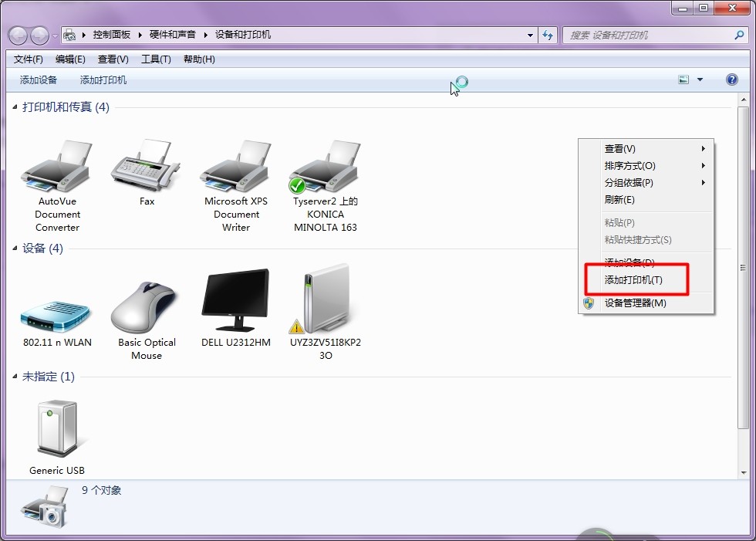Click the 未指定 (1) group heading text
The height and width of the screenshot is (541, 756).
click(x=48, y=376)
